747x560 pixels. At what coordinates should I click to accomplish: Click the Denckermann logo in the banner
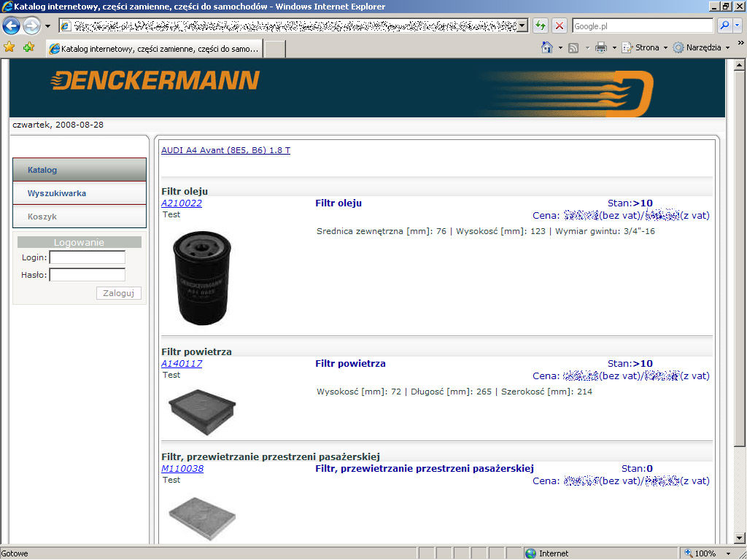tap(155, 80)
